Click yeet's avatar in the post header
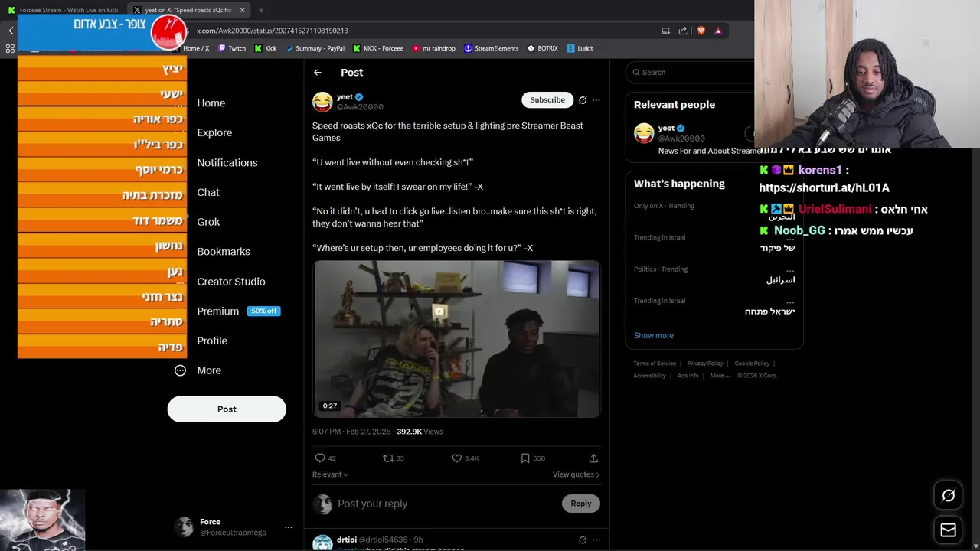 [x=322, y=101]
